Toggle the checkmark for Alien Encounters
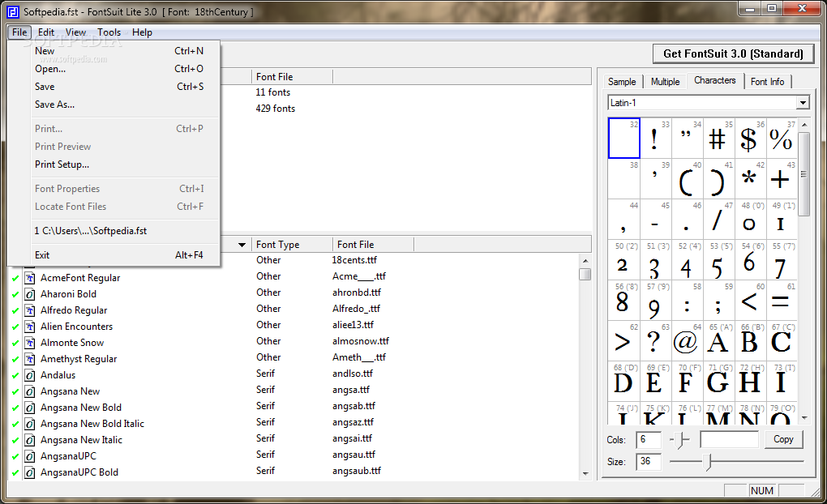 coord(15,327)
